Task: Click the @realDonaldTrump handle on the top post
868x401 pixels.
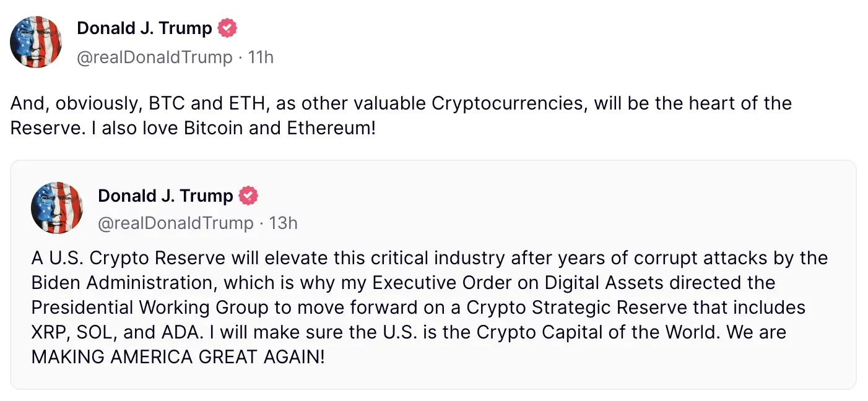Action: click(154, 57)
